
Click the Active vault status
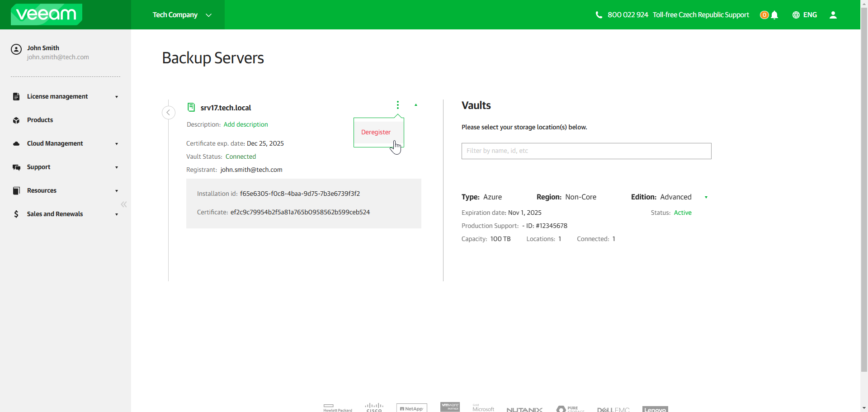[683, 213]
